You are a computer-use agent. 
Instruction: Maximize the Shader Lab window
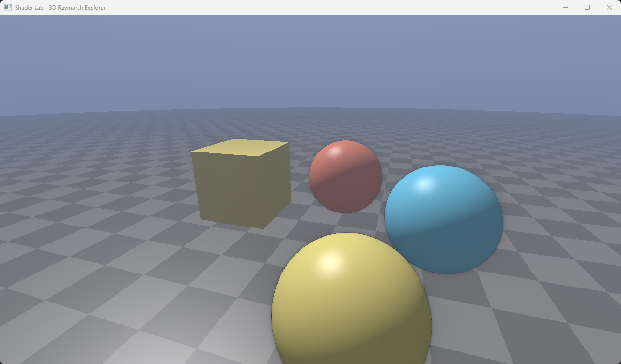click(587, 8)
